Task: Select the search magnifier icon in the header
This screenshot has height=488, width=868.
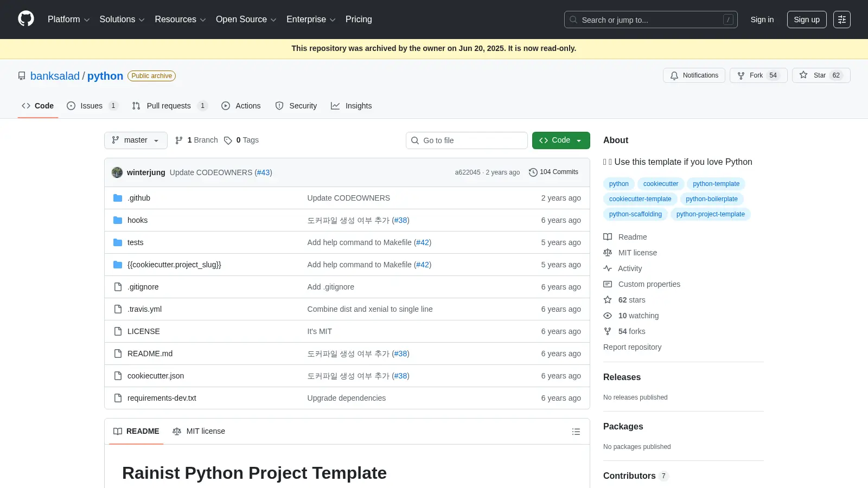Action: tap(573, 20)
